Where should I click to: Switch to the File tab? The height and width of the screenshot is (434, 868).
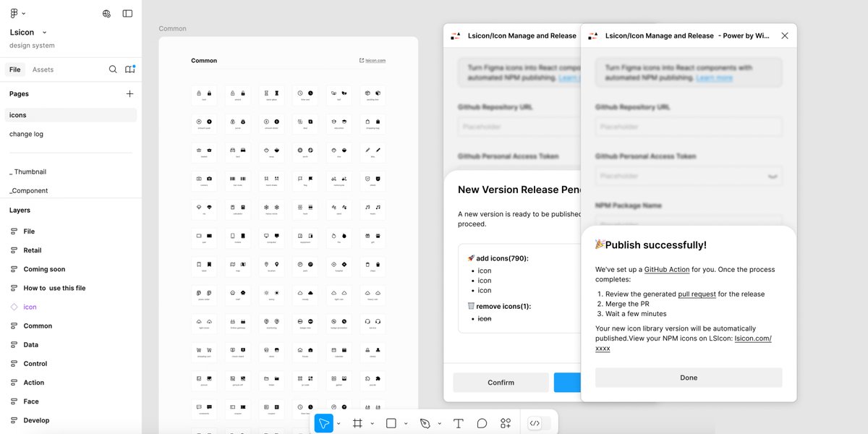click(14, 69)
